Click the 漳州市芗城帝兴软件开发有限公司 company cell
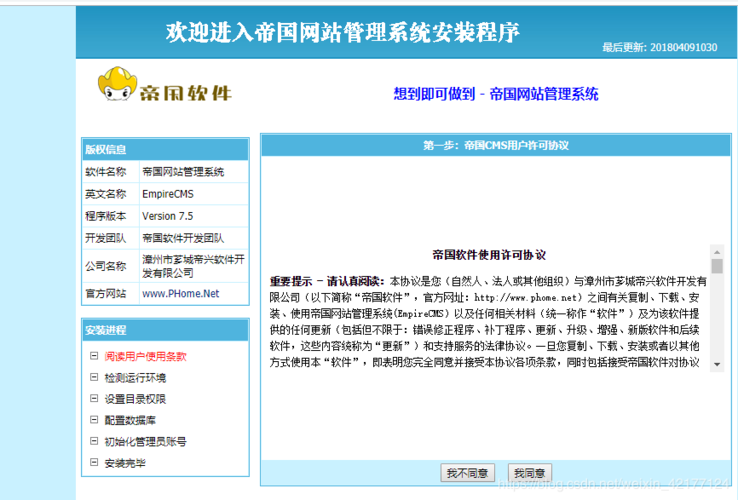738x500 pixels. [194, 266]
